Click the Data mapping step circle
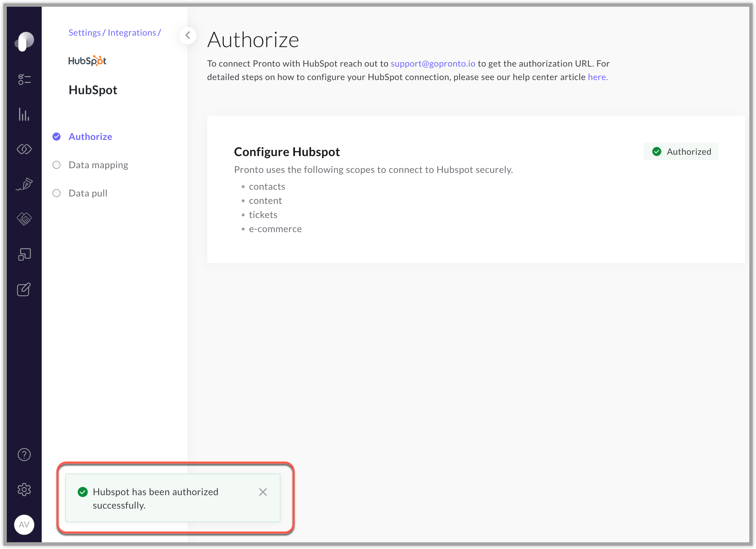The width and height of the screenshot is (756, 549). 56,165
